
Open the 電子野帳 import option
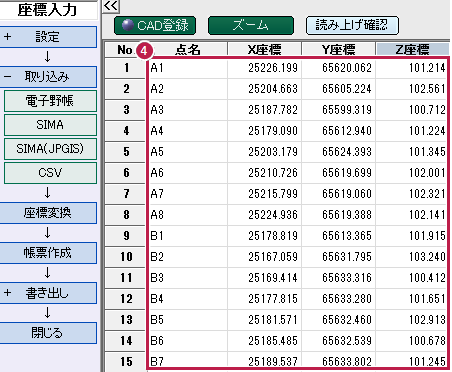coord(50,101)
